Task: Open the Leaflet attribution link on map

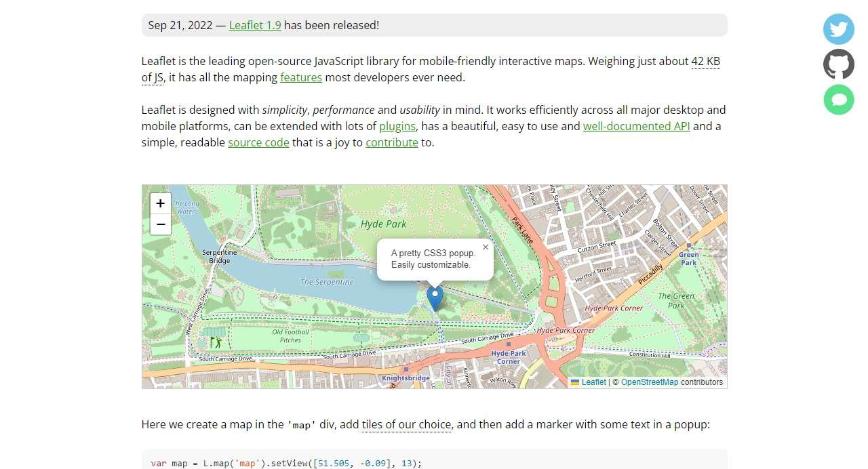Action: coord(594,382)
